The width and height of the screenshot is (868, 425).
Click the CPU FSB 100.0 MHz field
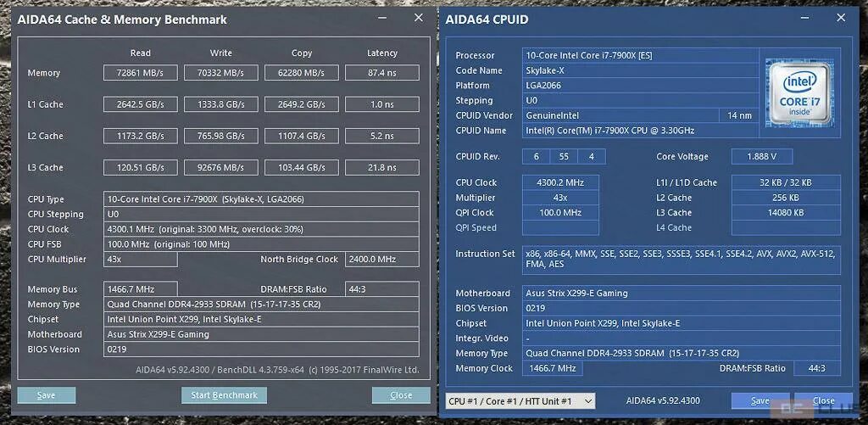click(261, 243)
